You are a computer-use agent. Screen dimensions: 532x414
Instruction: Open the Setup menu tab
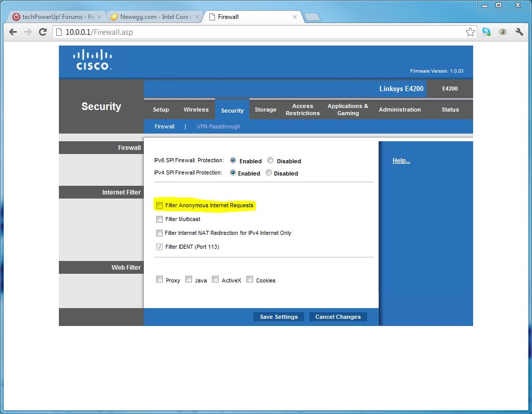tap(161, 110)
